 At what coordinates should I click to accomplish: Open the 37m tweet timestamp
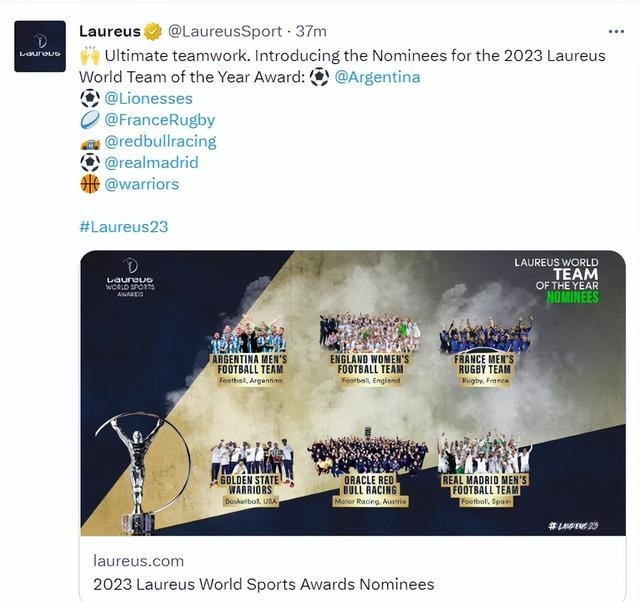click(311, 31)
